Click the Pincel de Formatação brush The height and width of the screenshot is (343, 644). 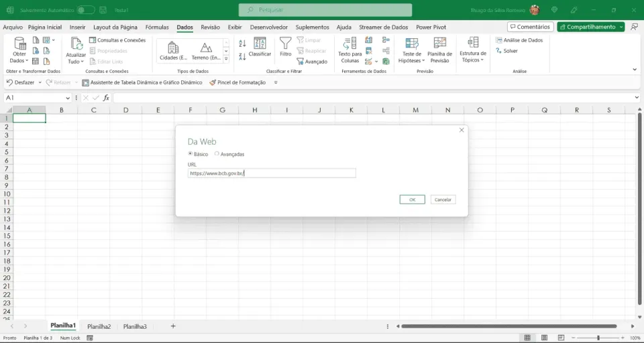click(x=213, y=82)
